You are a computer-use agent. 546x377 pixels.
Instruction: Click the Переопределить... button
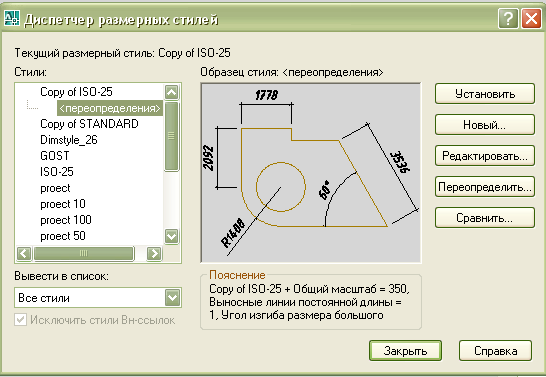click(x=485, y=187)
